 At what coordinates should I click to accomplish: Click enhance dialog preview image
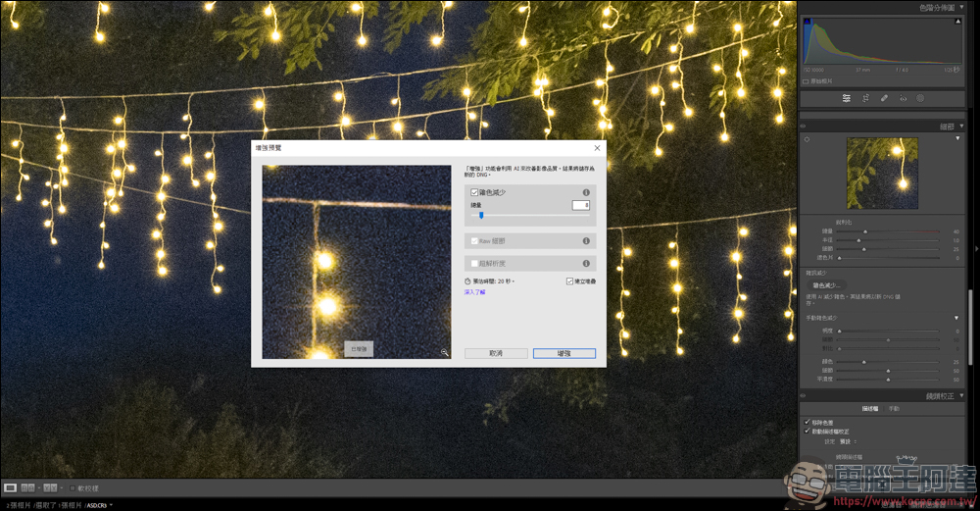click(x=357, y=262)
